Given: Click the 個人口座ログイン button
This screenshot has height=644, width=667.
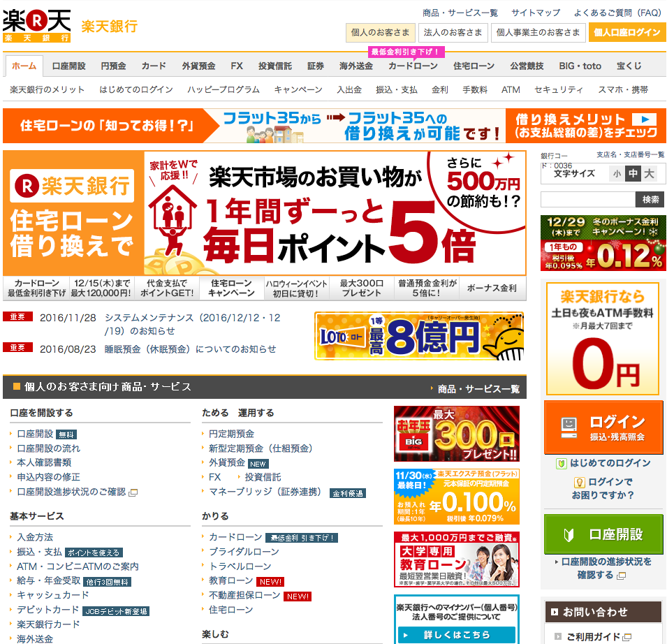Looking at the screenshot, I should pos(627,32).
